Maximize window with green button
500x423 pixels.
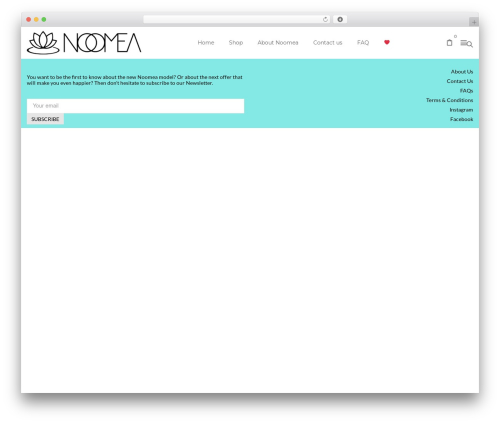44,19
